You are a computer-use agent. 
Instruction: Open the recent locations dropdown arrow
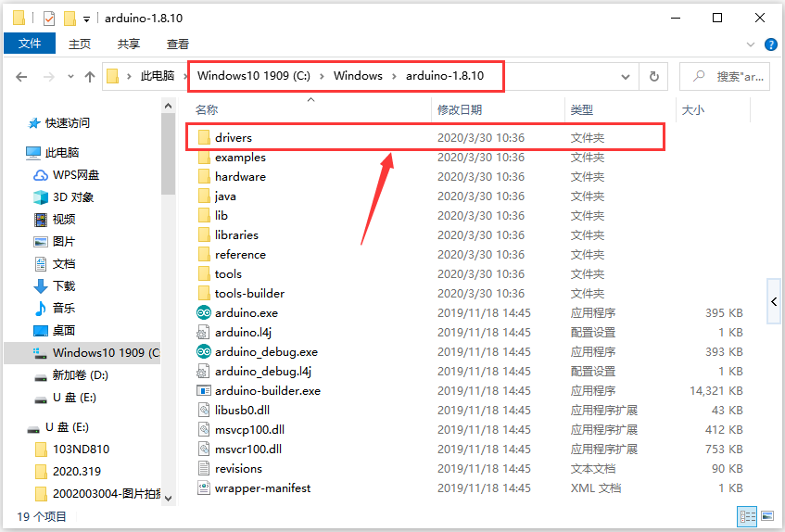(70, 77)
